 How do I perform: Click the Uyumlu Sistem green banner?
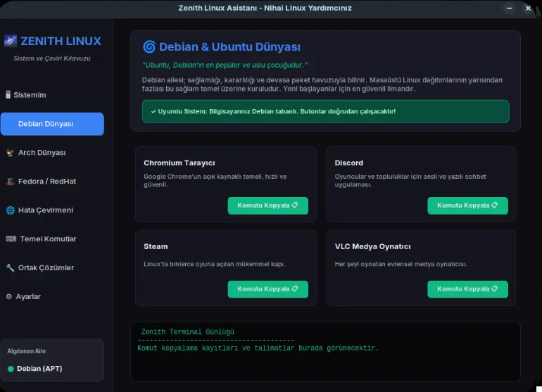click(326, 111)
